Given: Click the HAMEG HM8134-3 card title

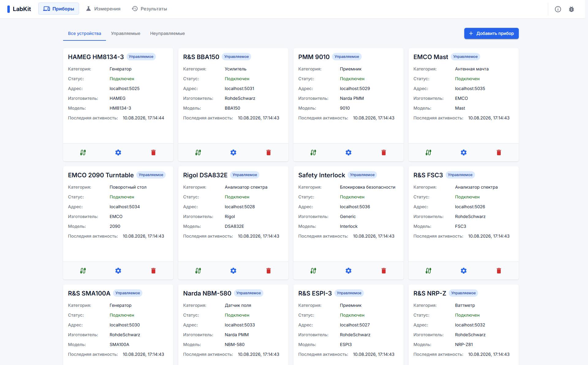Looking at the screenshot, I should click(96, 57).
